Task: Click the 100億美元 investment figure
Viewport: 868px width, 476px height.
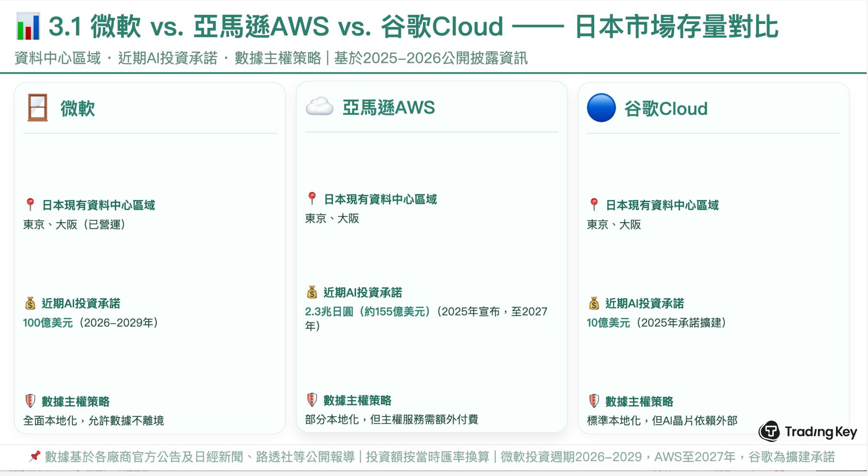Action: tap(48, 323)
